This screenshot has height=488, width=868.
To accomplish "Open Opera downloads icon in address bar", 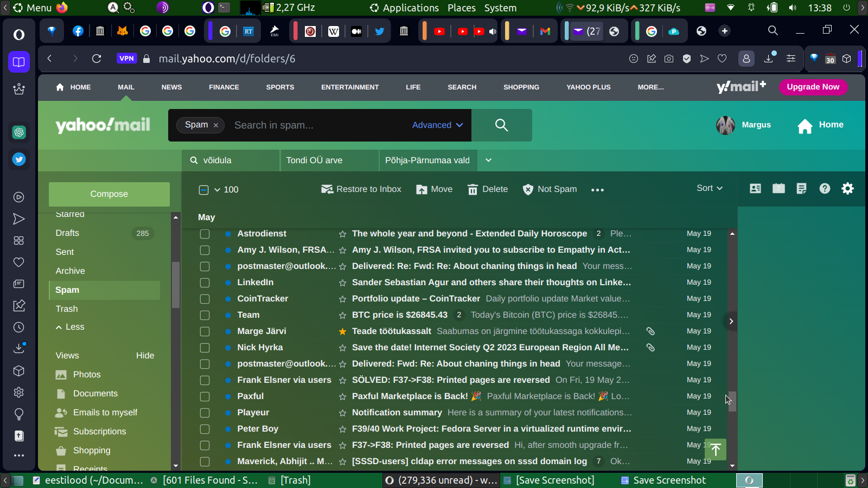I will 769,59.
